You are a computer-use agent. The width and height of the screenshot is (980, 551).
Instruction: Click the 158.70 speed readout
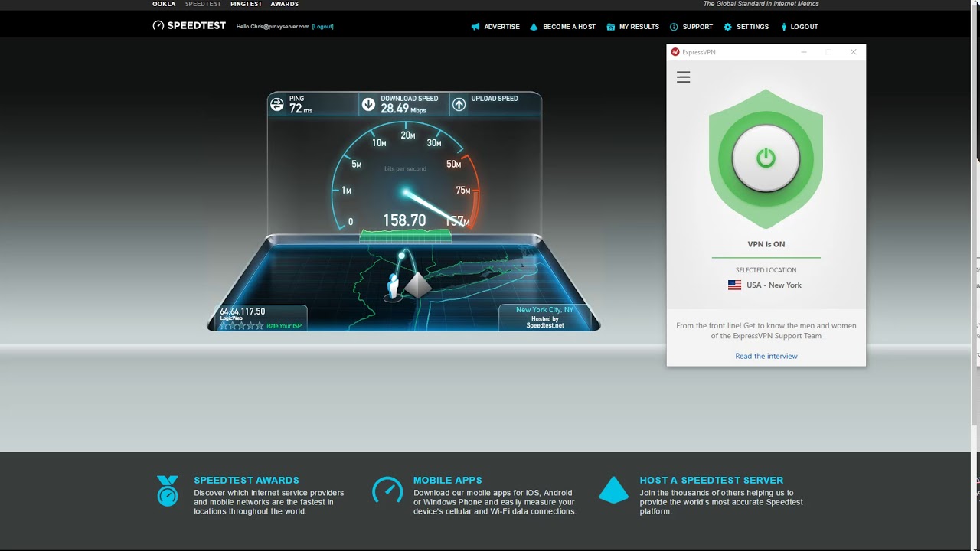click(x=404, y=220)
